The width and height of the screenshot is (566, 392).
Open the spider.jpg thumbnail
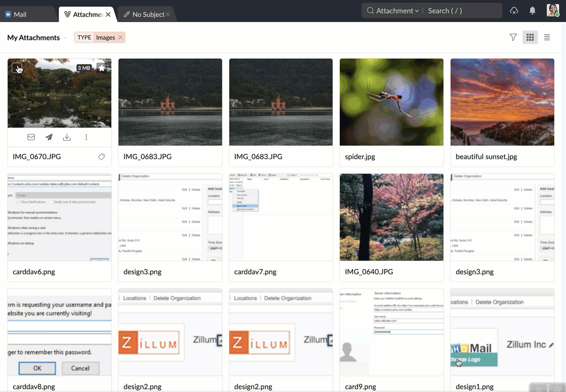(x=391, y=102)
